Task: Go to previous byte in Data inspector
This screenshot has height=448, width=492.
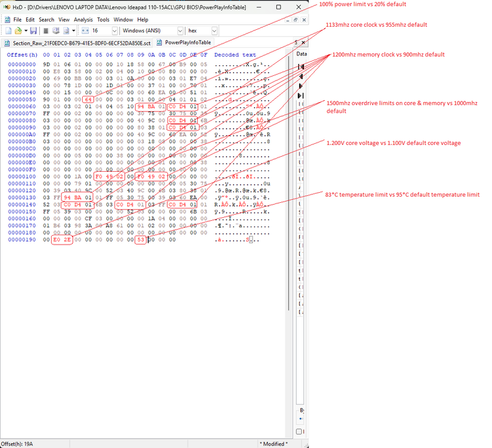Action: pos(301,76)
